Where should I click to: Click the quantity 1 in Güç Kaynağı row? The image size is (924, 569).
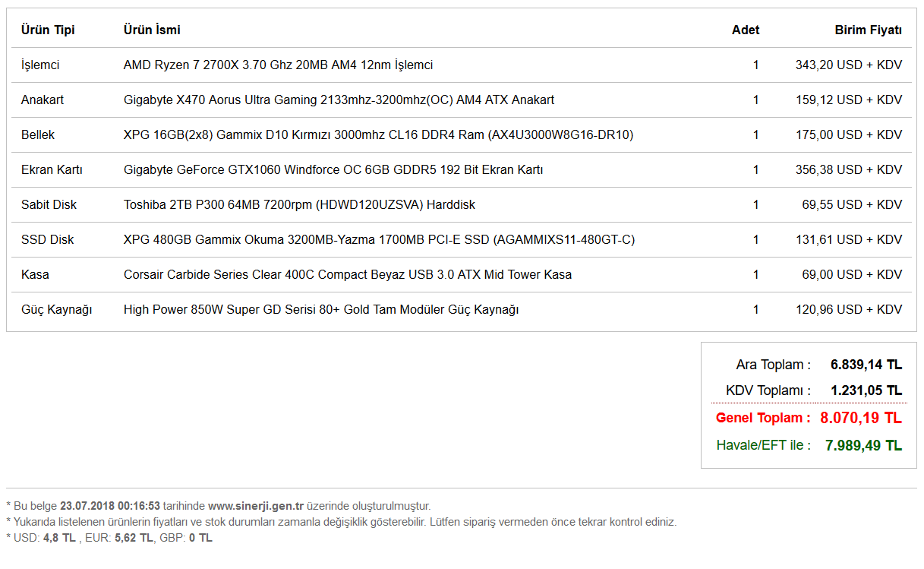point(755,310)
